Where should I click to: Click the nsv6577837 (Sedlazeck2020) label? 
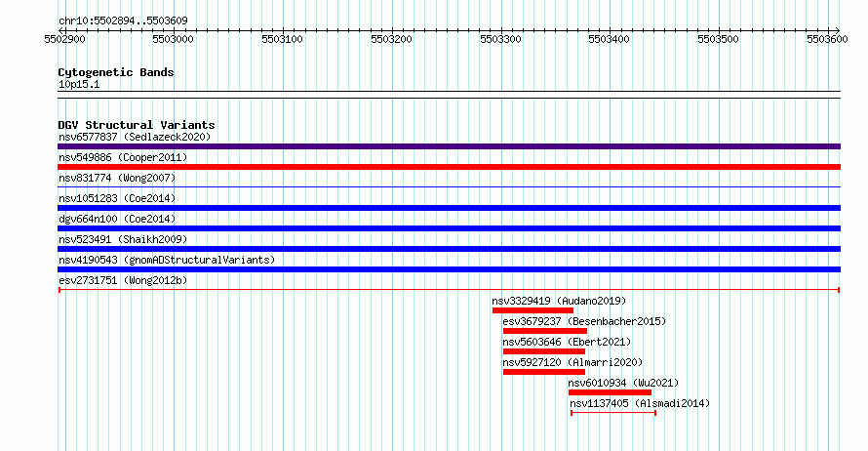point(135,137)
